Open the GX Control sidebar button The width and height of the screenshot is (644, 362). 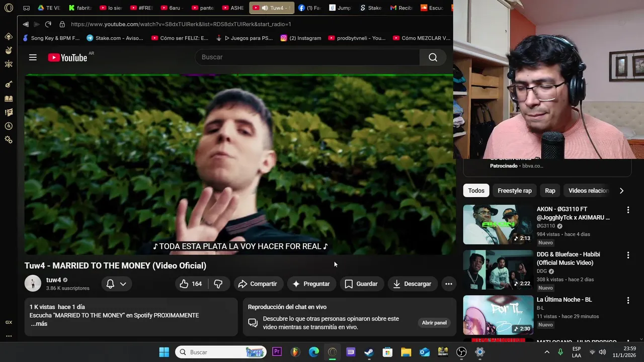(9, 322)
